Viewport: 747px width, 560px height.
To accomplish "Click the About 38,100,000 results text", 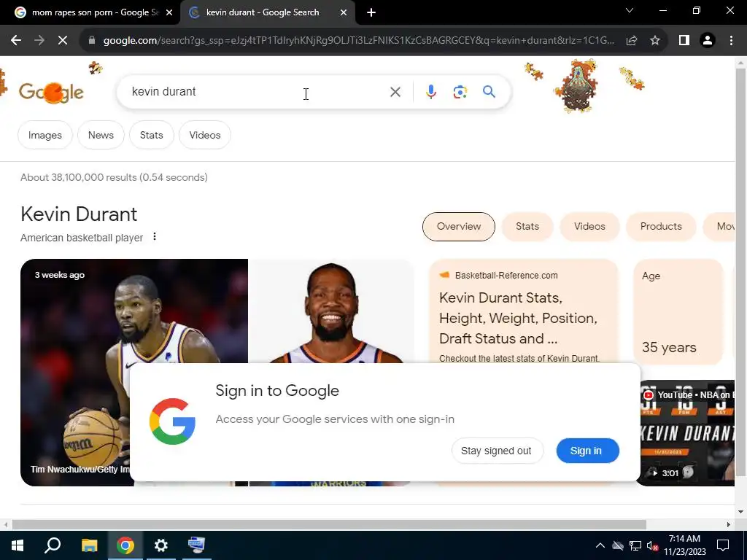I will 114,177.
